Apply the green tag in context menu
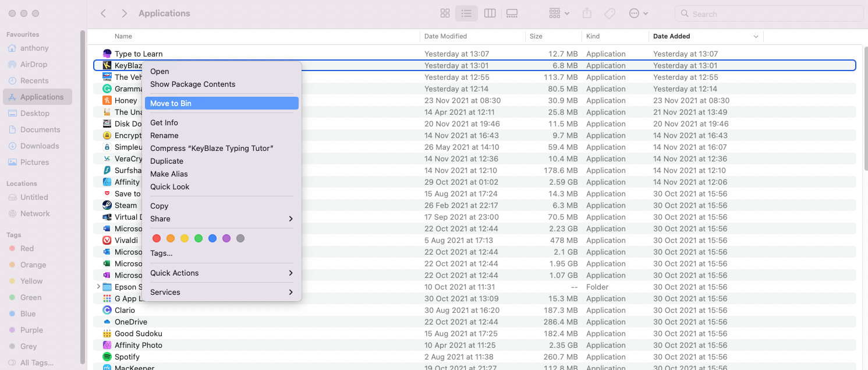The height and width of the screenshot is (370, 868). 199,238
